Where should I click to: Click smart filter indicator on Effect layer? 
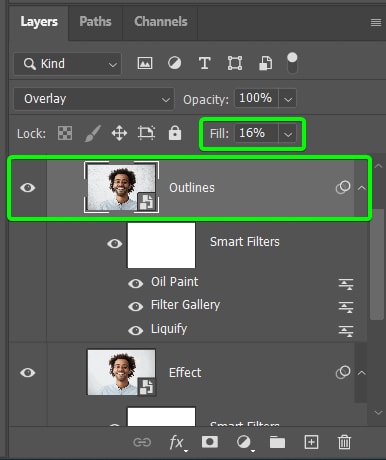343,372
